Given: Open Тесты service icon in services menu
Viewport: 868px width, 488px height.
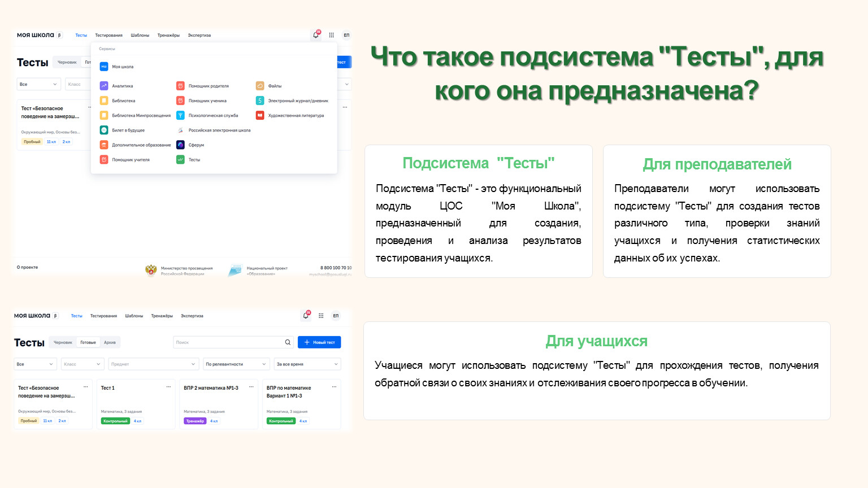Looking at the screenshot, I should 180,160.
